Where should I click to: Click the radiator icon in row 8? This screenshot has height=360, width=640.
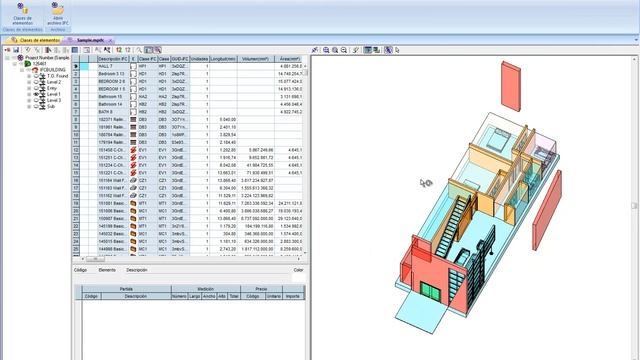point(133,120)
